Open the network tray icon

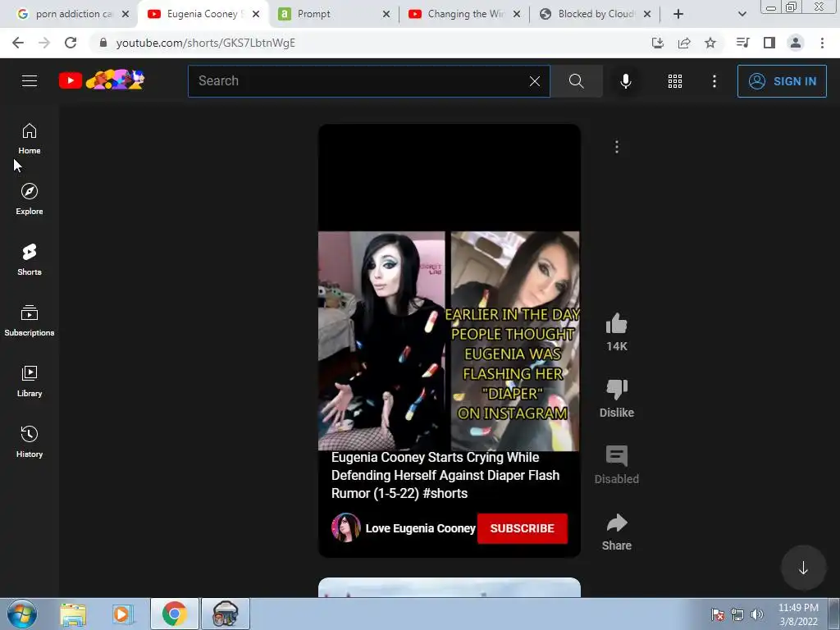737,614
